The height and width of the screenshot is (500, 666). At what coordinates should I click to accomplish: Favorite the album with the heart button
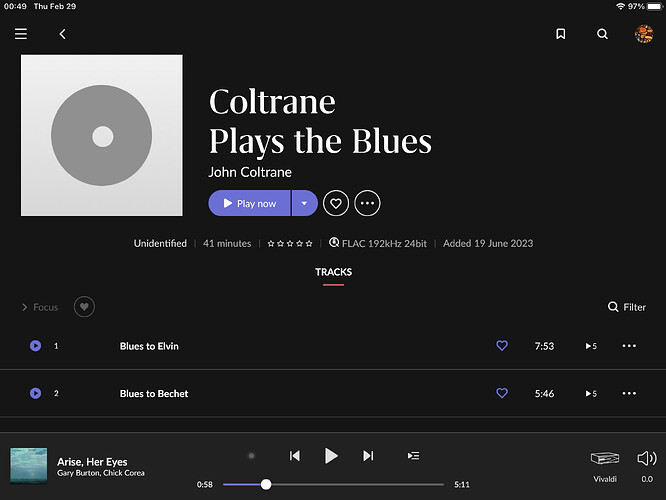(336, 203)
